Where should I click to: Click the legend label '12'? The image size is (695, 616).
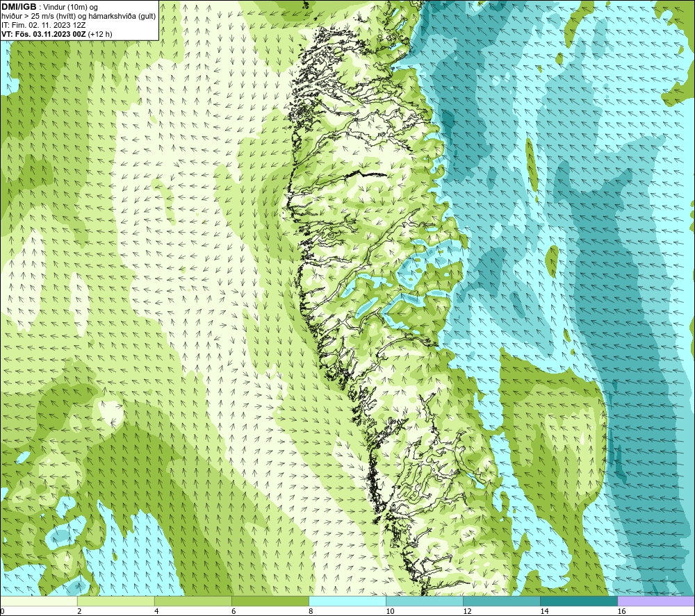pyautogui.click(x=467, y=612)
